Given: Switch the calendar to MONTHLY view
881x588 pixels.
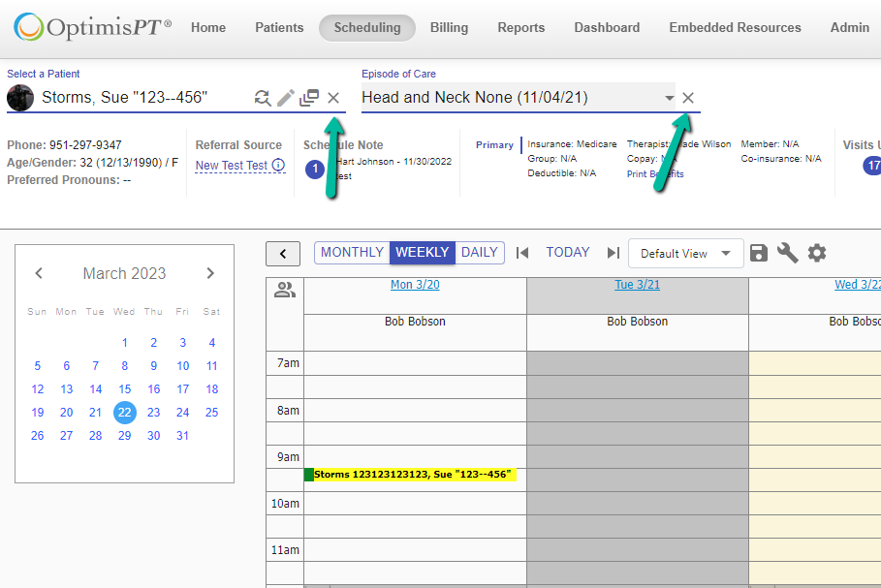Looking at the screenshot, I should coord(351,252).
